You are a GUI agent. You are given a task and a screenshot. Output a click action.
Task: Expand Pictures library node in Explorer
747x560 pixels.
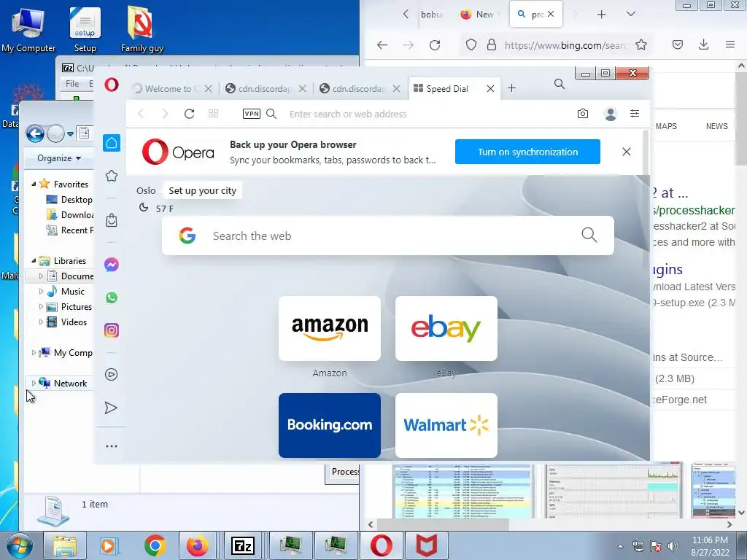41,307
